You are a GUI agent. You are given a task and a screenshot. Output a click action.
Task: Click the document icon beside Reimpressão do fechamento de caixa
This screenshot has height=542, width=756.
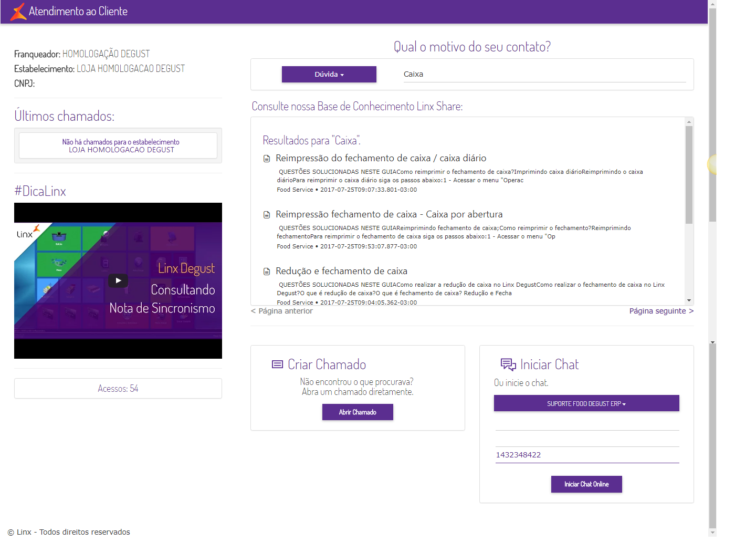point(267,159)
